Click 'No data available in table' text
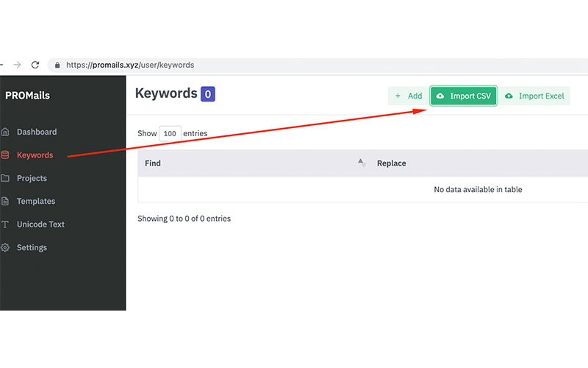The image size is (588, 368). click(x=478, y=190)
